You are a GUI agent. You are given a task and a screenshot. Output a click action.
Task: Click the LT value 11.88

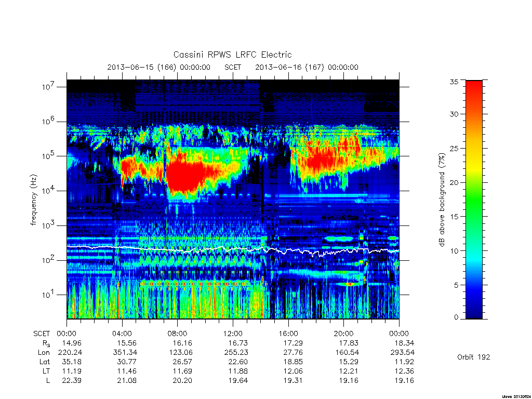pos(237,371)
